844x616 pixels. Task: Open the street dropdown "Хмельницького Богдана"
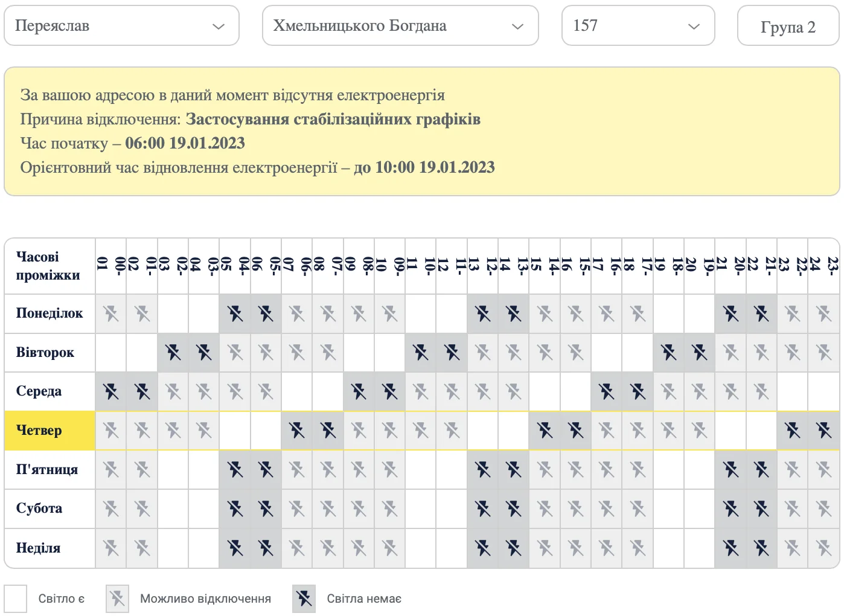tap(400, 25)
